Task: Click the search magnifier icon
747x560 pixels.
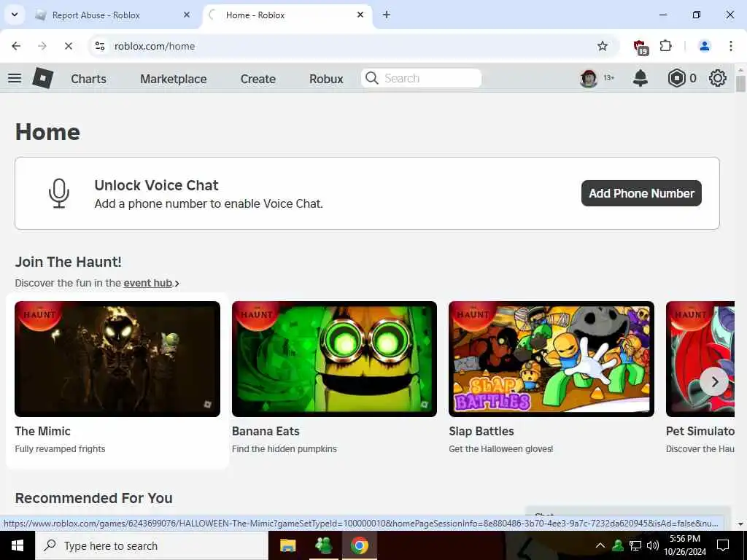Action: tap(372, 78)
